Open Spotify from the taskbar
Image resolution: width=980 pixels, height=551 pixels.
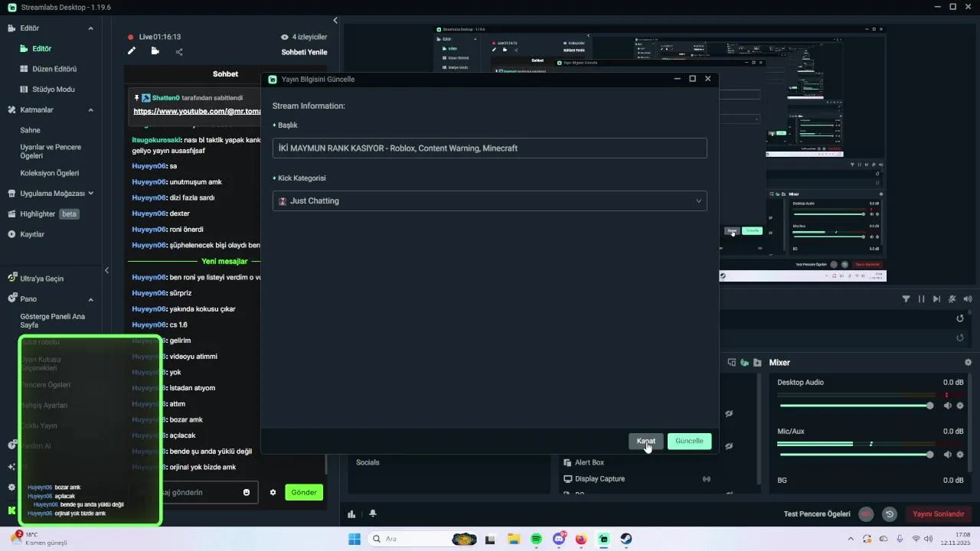[536, 540]
